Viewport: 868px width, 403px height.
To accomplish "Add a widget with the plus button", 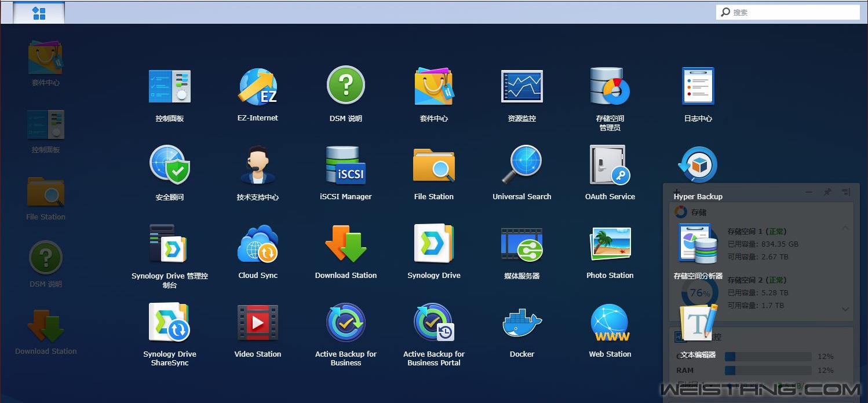I will click(676, 192).
